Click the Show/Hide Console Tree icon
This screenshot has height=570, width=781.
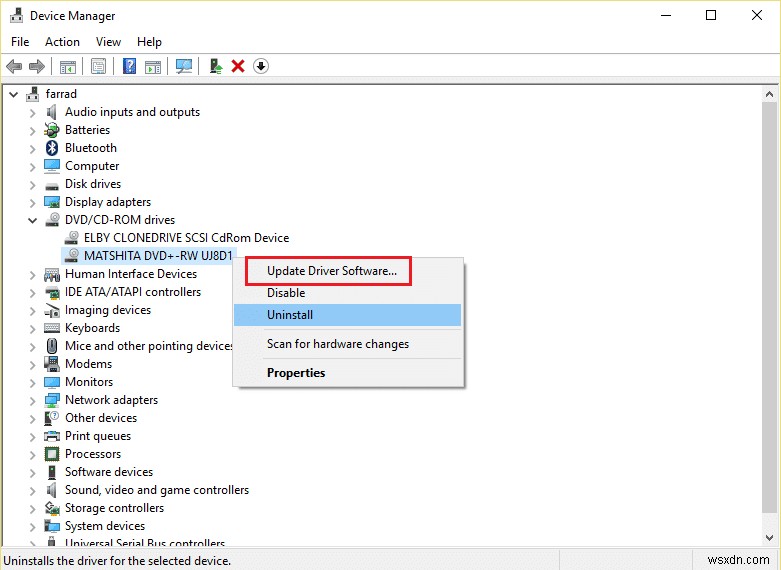pyautogui.click(x=68, y=66)
